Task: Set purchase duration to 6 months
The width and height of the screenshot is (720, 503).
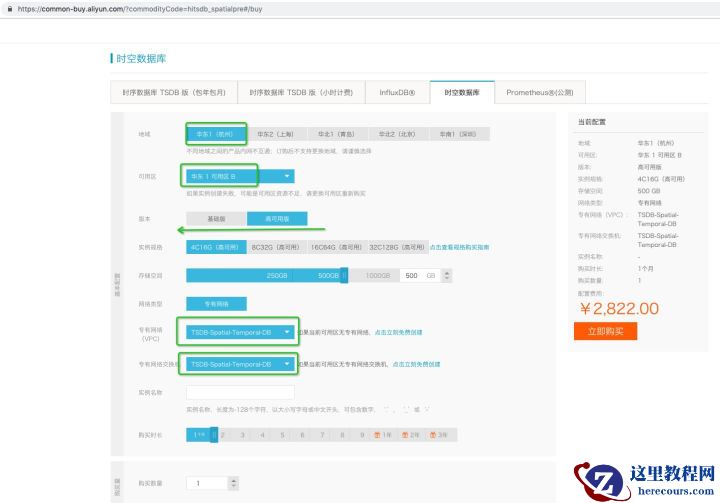Action: (x=302, y=435)
